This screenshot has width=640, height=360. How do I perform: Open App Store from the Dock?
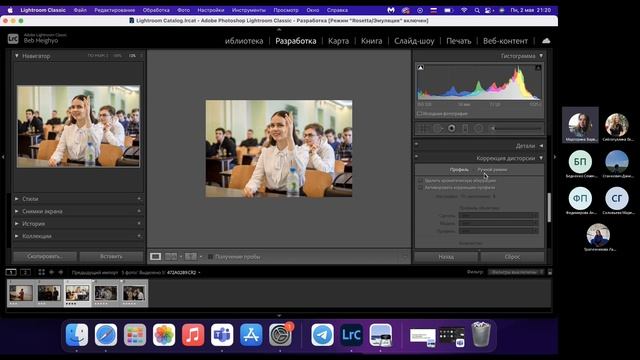pos(251,335)
